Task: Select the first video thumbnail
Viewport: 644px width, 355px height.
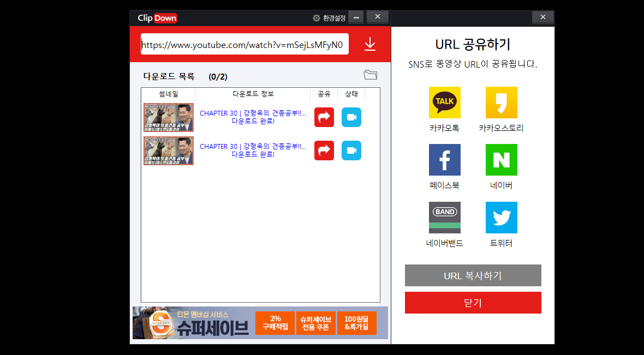Action: (169, 117)
